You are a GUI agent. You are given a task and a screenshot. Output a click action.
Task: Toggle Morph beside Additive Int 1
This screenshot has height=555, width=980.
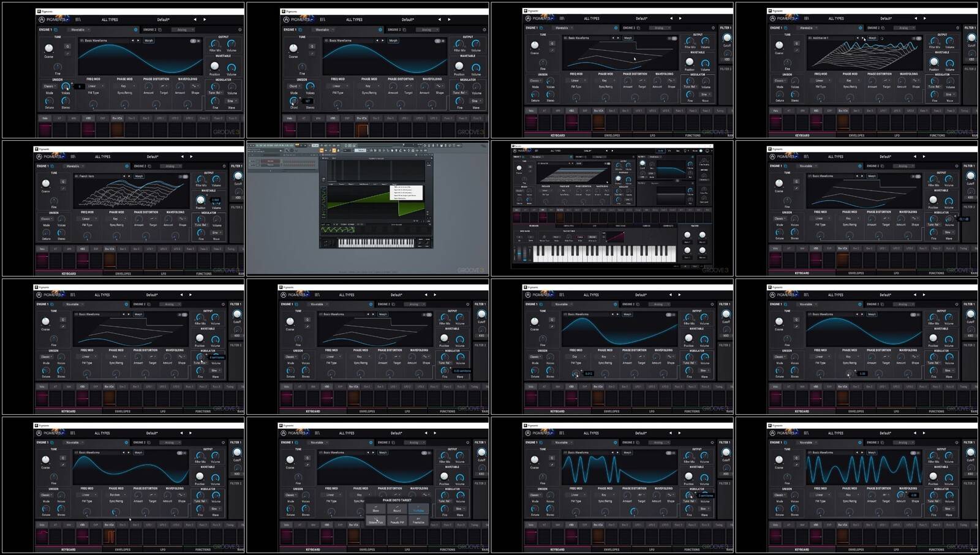[872, 38]
